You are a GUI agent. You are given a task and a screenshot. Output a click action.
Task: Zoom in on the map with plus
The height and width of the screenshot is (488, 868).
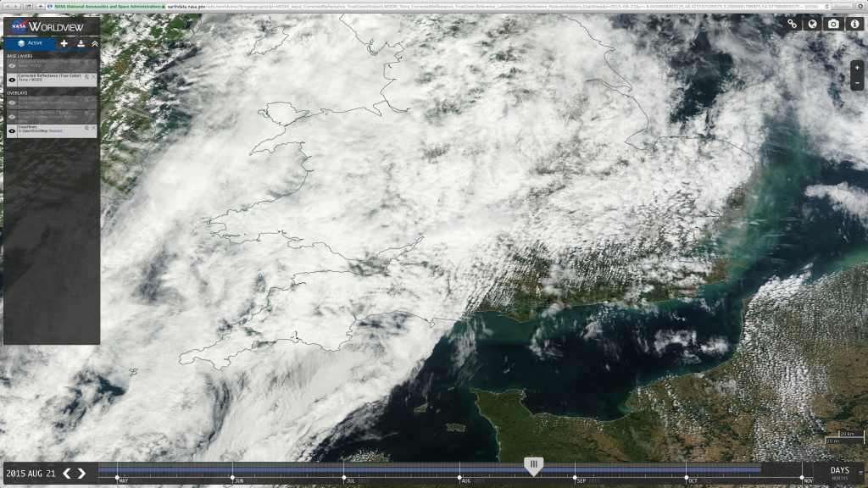tap(857, 68)
